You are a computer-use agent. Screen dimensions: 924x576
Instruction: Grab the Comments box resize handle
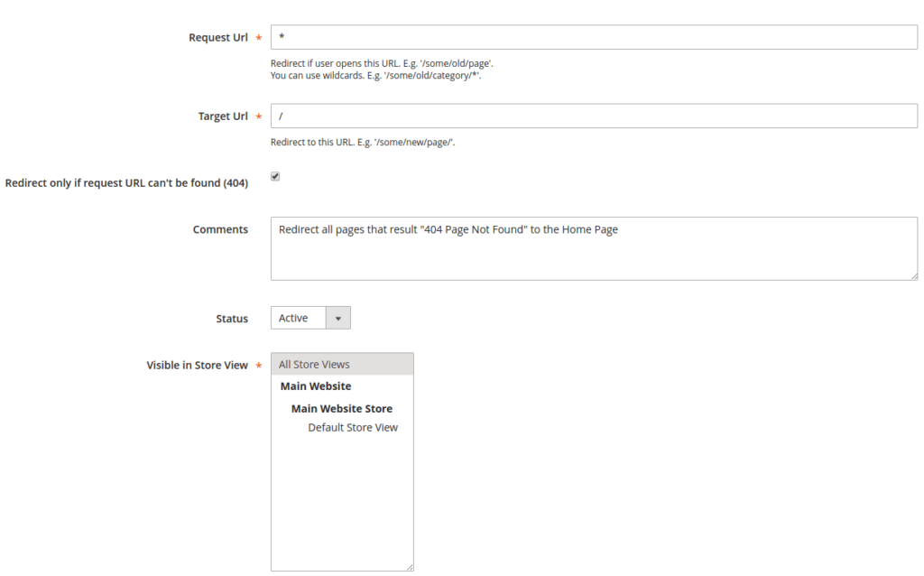coord(913,275)
